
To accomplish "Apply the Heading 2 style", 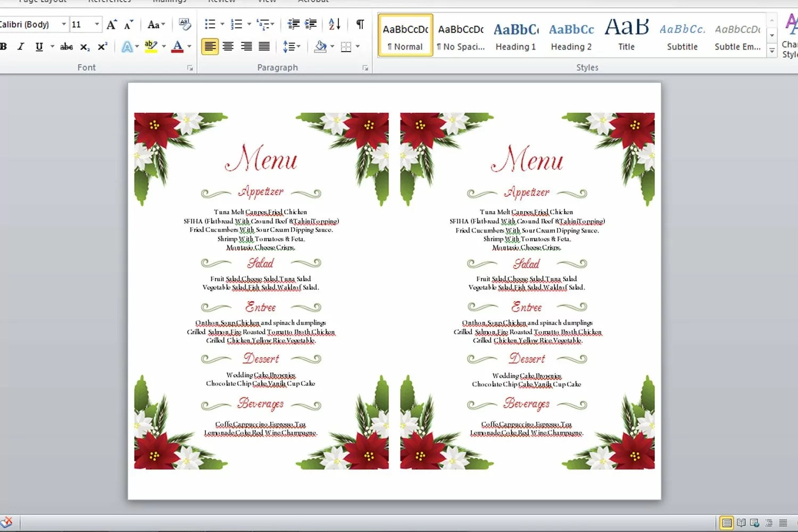I will pyautogui.click(x=571, y=35).
